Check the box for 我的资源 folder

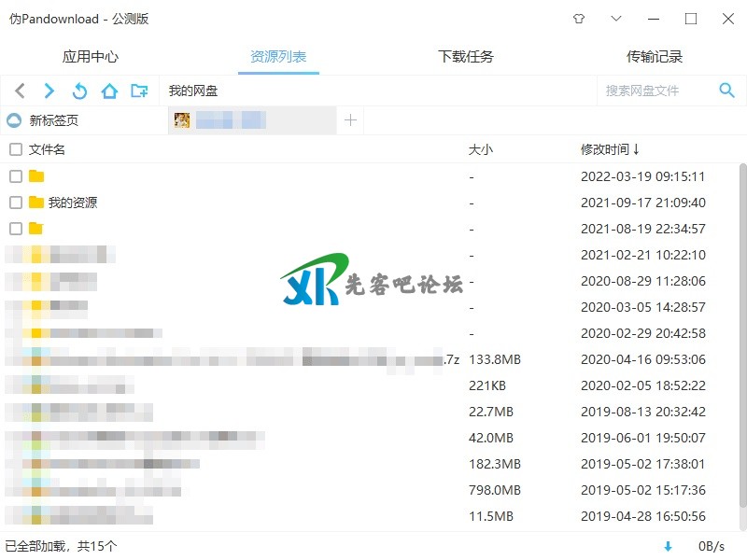point(16,203)
